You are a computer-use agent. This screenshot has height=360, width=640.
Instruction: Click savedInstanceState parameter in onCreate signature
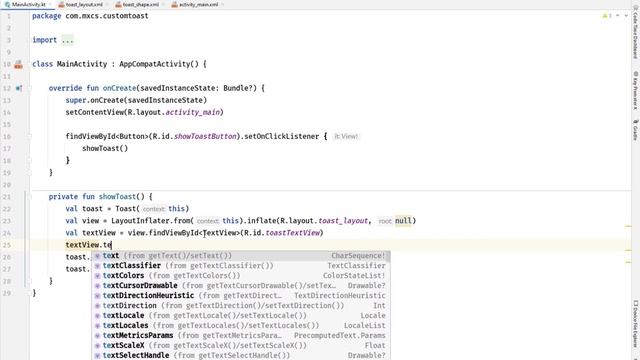pyautogui.click(x=178, y=88)
